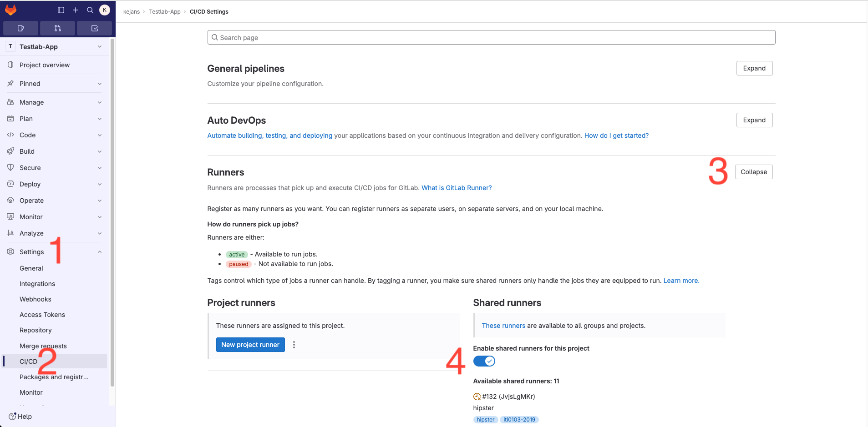Disable shared runners toggle for this project
The height and width of the screenshot is (427, 868).
point(484,361)
